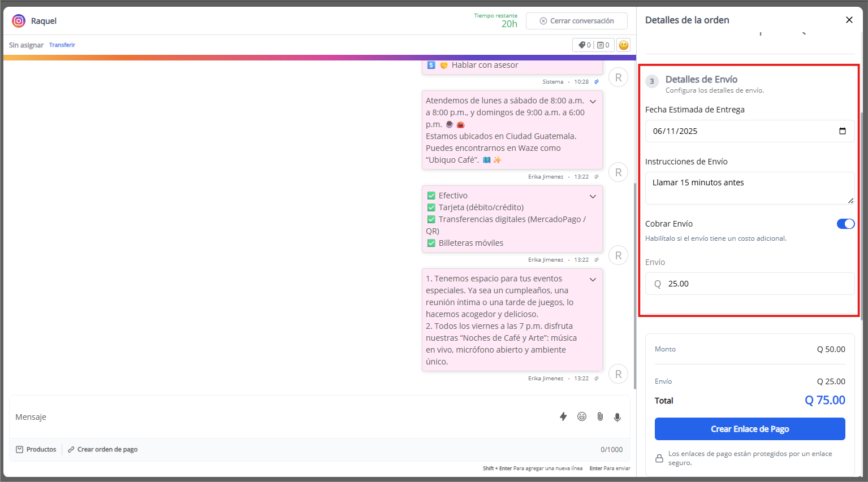Open the date picker calendar icon
This screenshot has width=868, height=482.
click(842, 131)
